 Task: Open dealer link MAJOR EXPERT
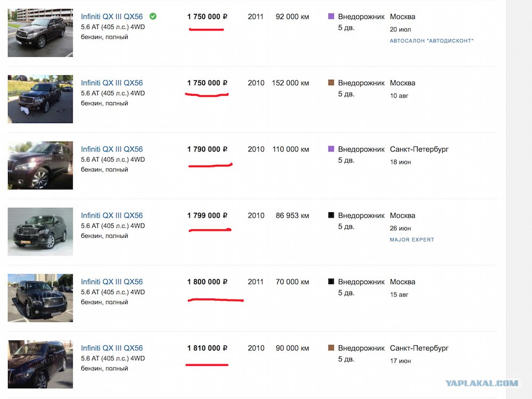point(412,239)
